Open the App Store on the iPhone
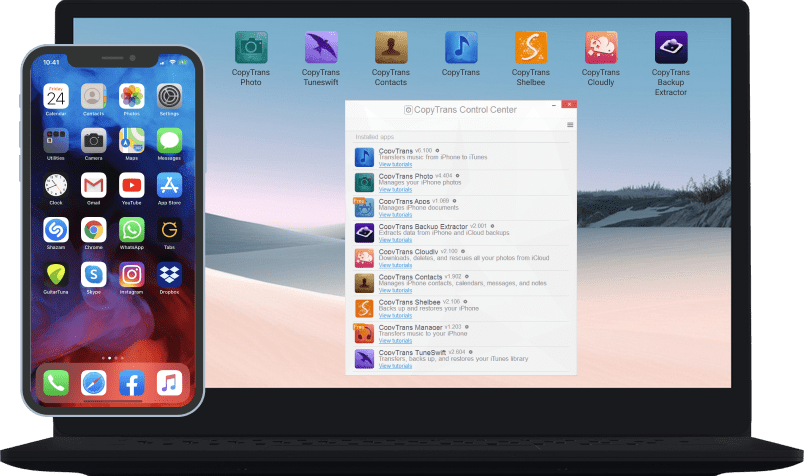This screenshot has width=804, height=476. tap(169, 185)
